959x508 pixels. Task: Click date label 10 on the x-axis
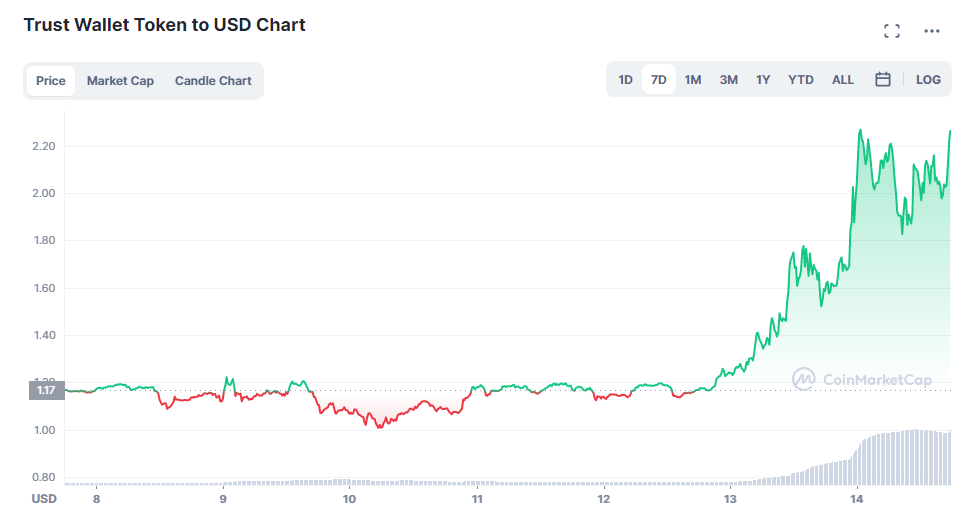(x=349, y=499)
